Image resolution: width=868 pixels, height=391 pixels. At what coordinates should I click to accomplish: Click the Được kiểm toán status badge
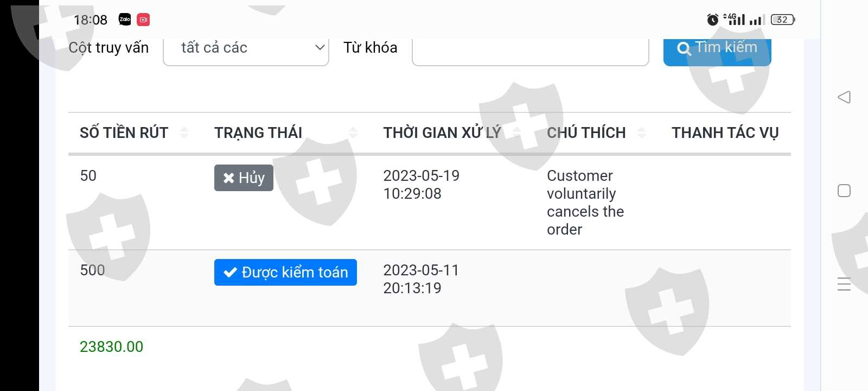[285, 272]
